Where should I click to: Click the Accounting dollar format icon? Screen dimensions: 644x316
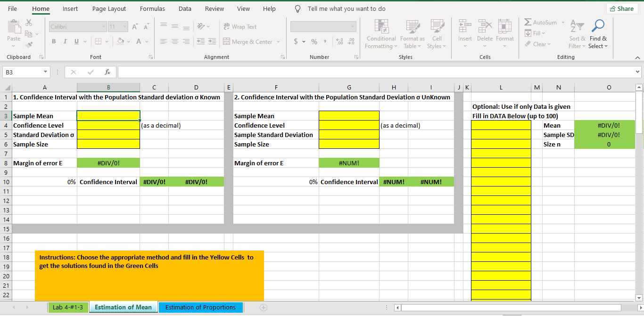pos(296,41)
